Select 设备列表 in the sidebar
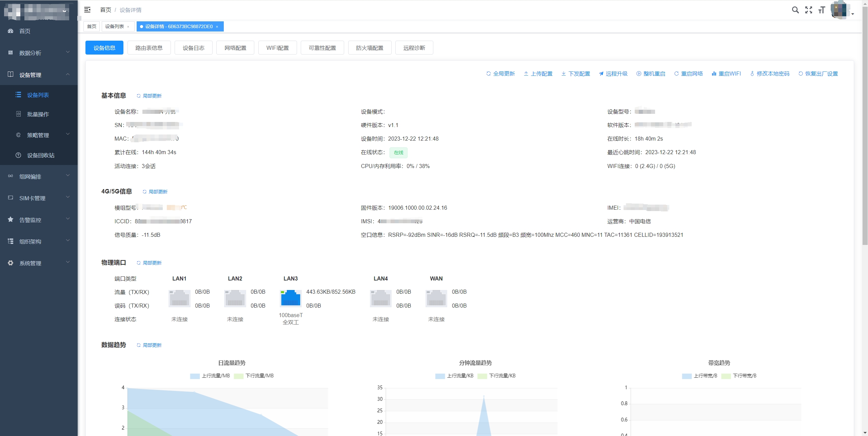Screen dimensions: 868x436 coord(39,95)
